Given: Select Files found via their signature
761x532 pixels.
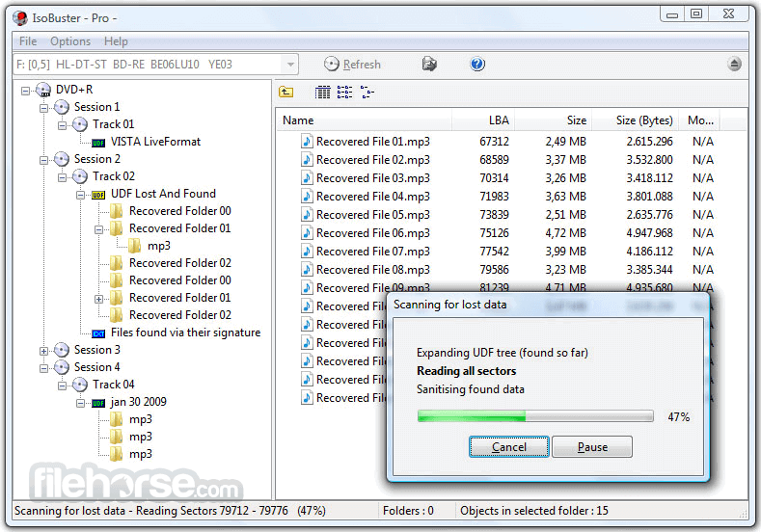Looking at the screenshot, I should pos(185,332).
